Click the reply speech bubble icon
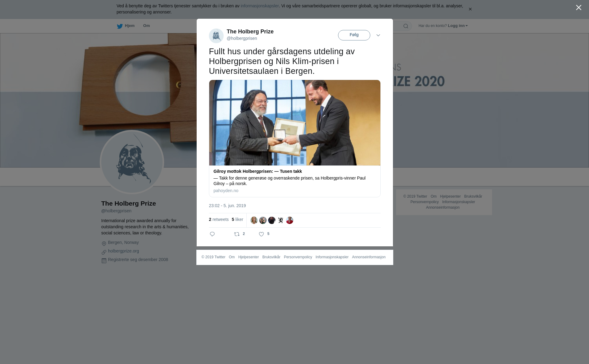The width and height of the screenshot is (589, 364). (212, 234)
